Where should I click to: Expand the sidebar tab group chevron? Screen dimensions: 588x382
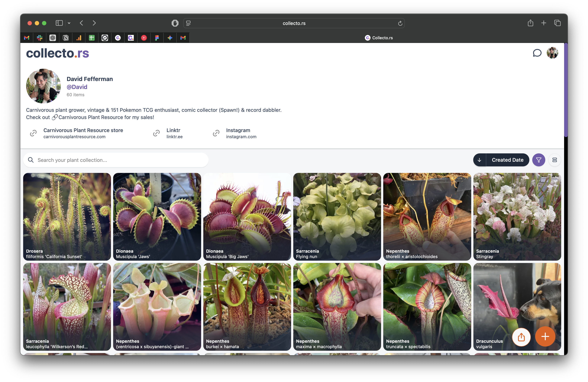coord(69,23)
